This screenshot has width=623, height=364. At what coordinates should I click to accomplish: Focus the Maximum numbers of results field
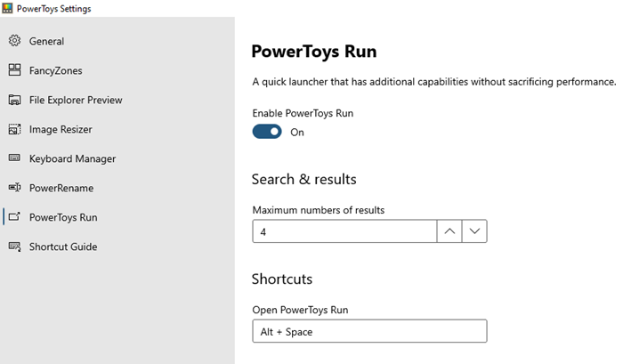344,231
